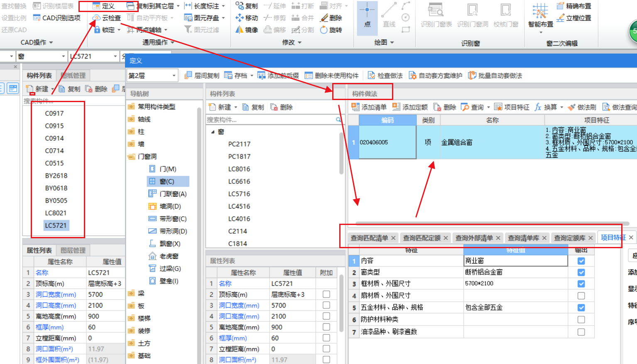Select LC8016 in definition component list
Viewport: 637px width, 364px height.
click(x=239, y=169)
